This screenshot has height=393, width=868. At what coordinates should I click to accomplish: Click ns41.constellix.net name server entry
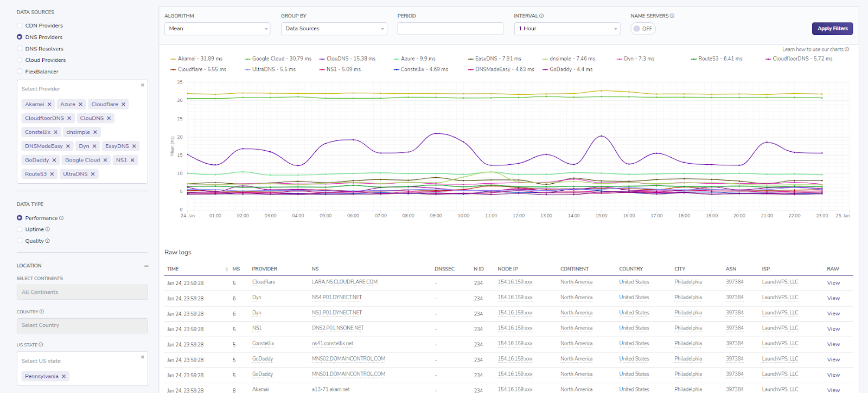pos(333,344)
